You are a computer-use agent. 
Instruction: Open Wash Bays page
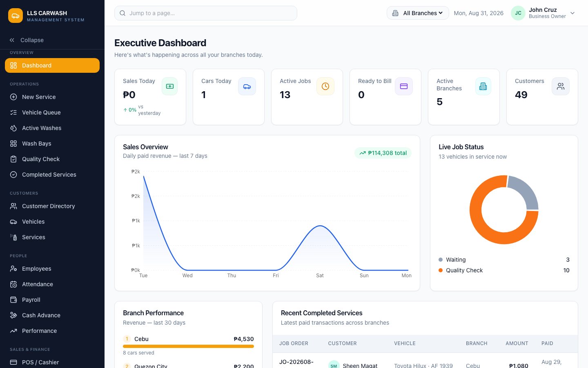pos(52,144)
